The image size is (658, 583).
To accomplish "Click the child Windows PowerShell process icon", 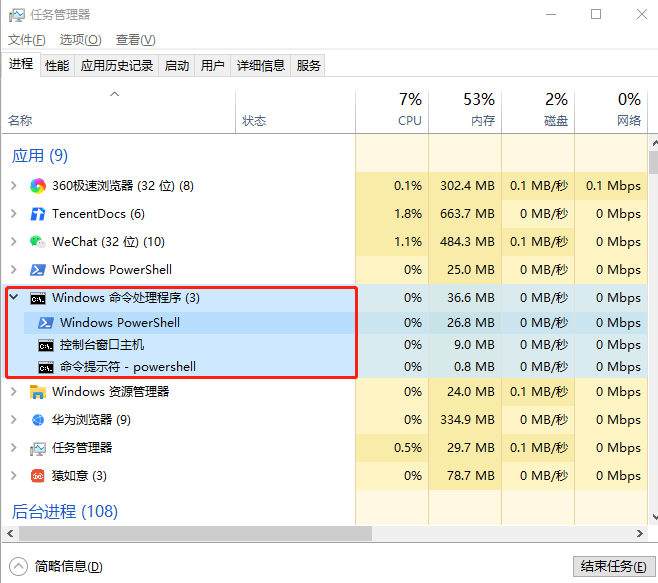I will point(46,322).
